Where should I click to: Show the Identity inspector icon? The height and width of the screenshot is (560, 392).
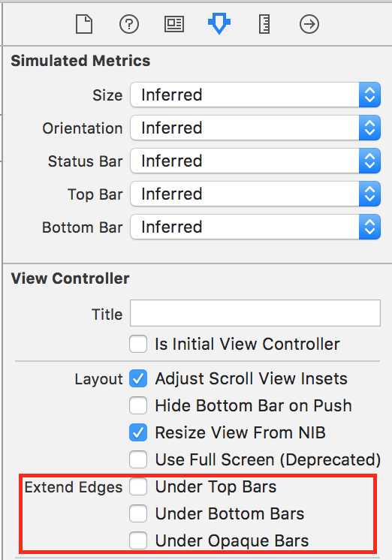pos(174,24)
